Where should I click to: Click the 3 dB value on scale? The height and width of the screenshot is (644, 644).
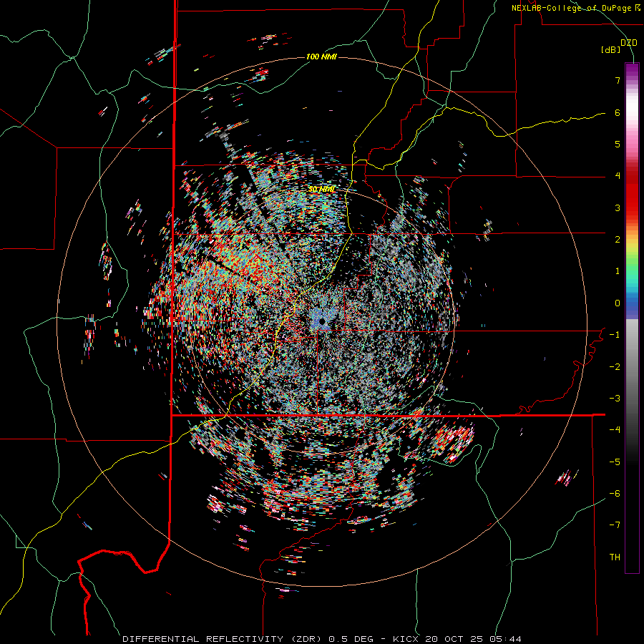[x=618, y=208]
